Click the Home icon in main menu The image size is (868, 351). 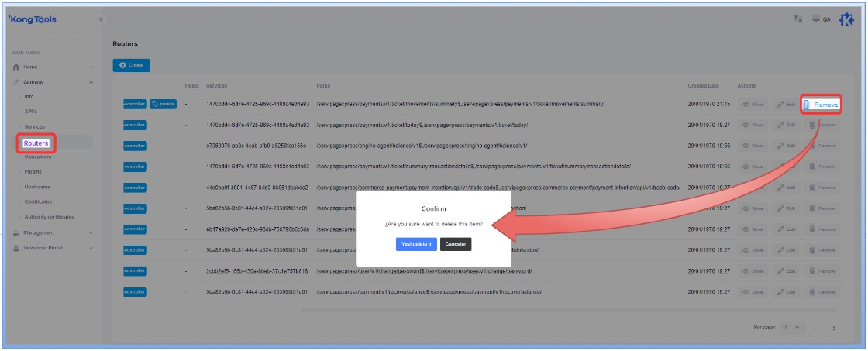tap(16, 67)
